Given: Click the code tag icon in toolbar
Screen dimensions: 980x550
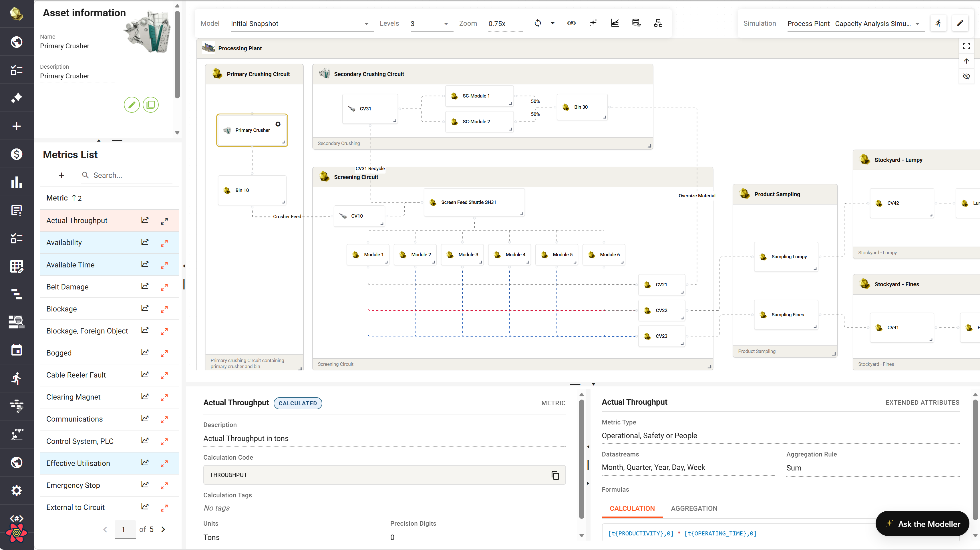Looking at the screenshot, I should 571,23.
